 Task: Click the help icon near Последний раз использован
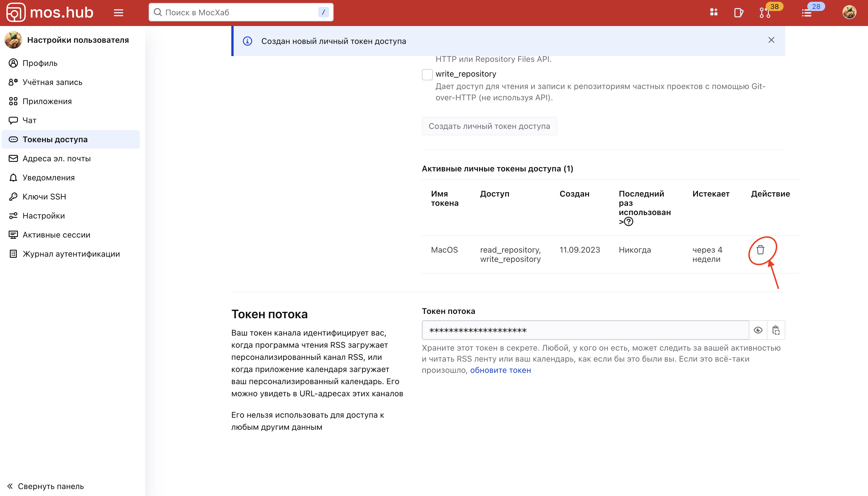pos(629,222)
